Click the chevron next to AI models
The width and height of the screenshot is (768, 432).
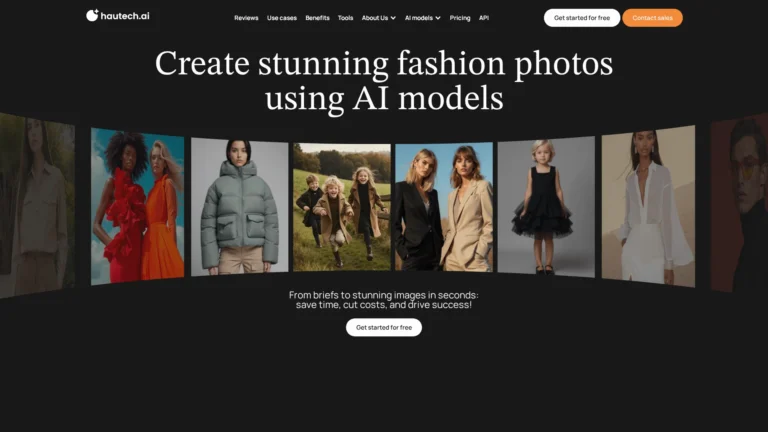[x=438, y=18]
